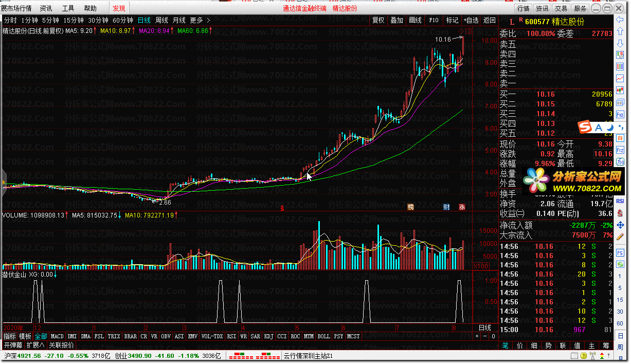This screenshot has height=364, width=631.
Task: Open the line chart trend icon in right toolbar
Action: coord(620,79)
